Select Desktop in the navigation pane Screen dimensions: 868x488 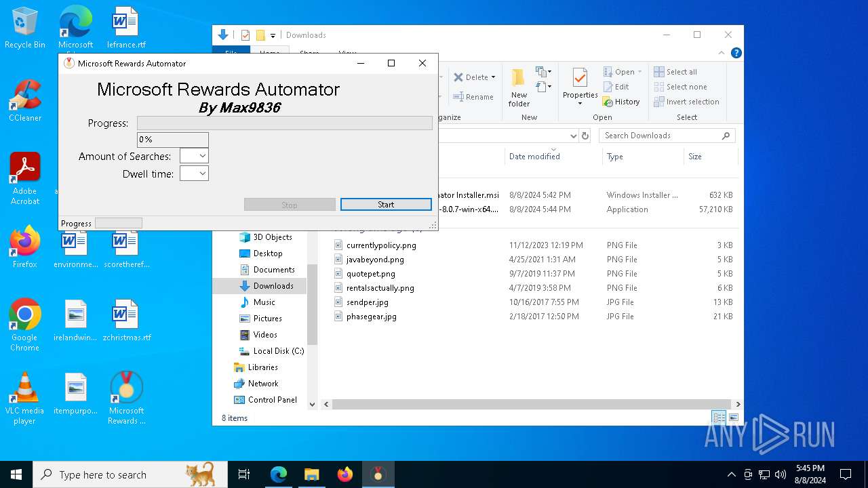coord(267,253)
